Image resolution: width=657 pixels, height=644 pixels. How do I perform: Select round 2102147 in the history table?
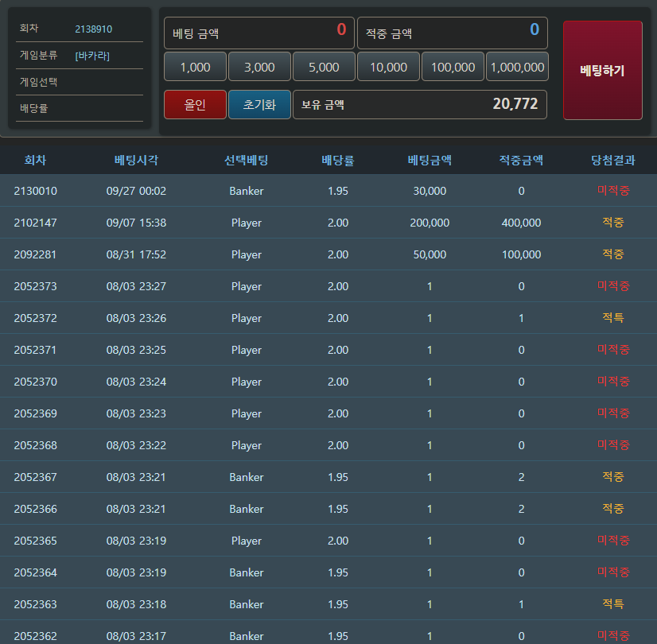[35, 223]
